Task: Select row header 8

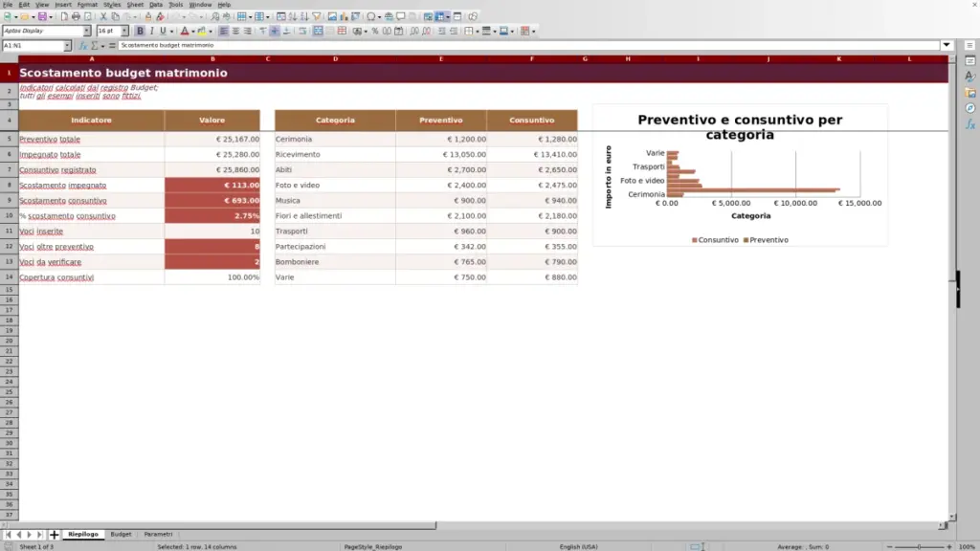Action: [9, 185]
